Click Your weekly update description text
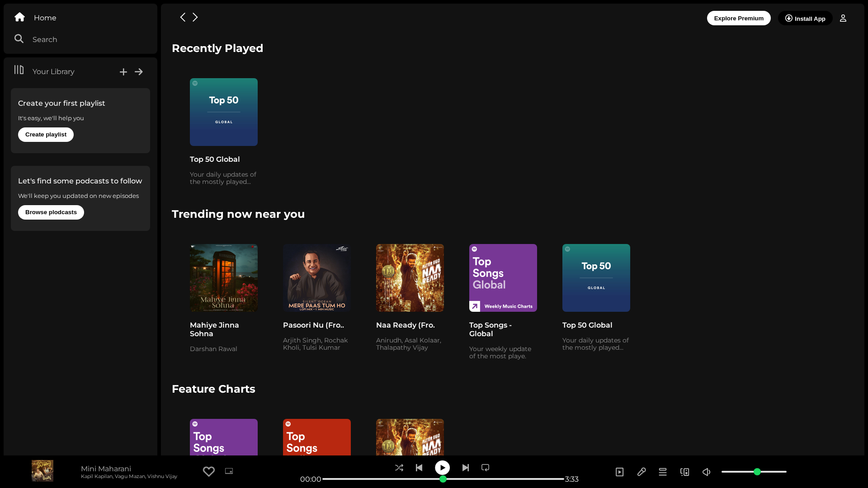Viewport: 868px width, 488px height. (500, 352)
